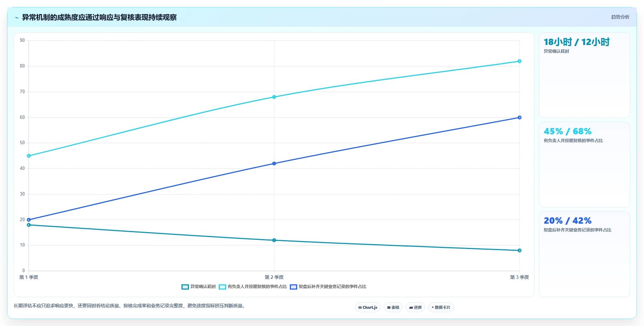Screen dimensions: 644x326
Task: Click the 有负责人并按期复核的事件占比 card caption
Action: pyautogui.click(x=573, y=141)
